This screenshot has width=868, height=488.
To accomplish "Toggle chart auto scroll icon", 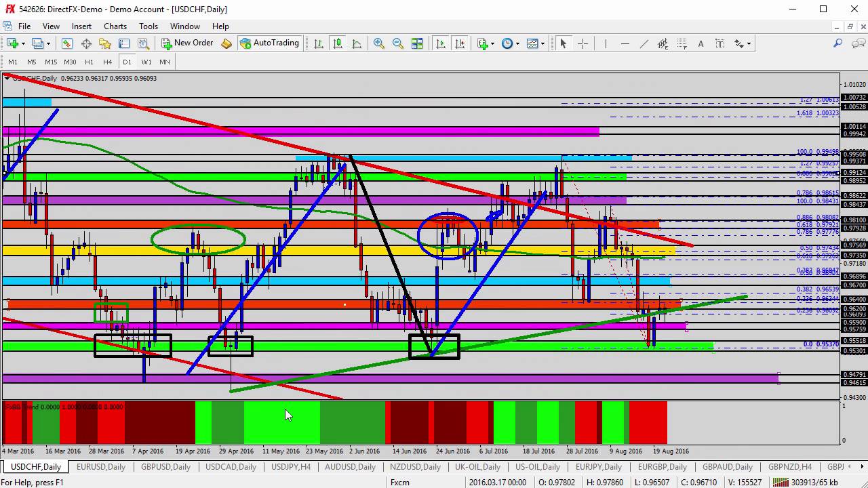I will tap(441, 43).
